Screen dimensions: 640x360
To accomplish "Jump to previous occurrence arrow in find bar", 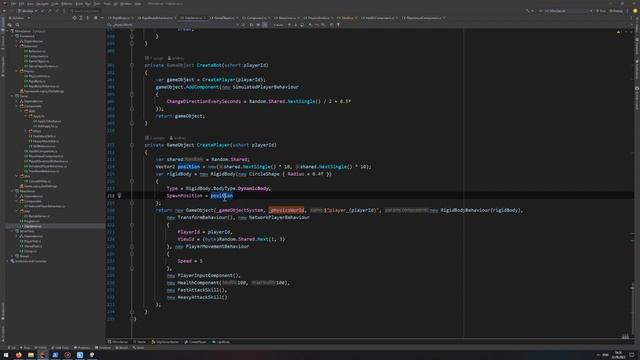I will point(289,25).
